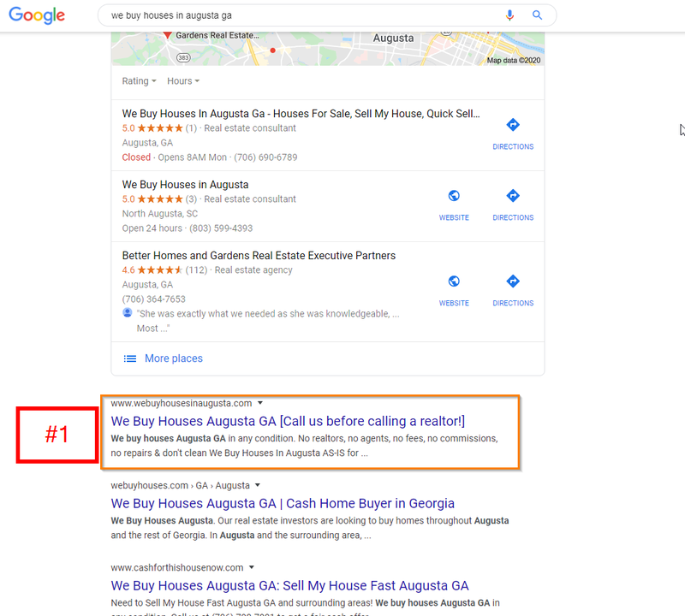
Task: Click phone number (706) 364-7653
Action: [x=154, y=299]
